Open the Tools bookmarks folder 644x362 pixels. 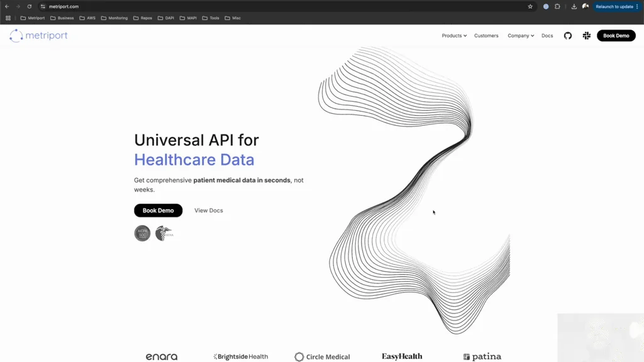[211, 18]
